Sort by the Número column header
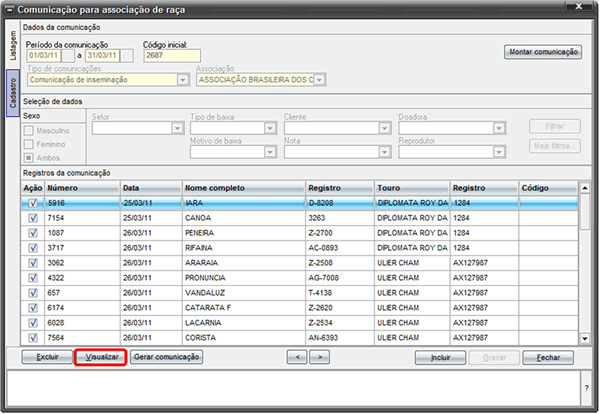Image resolution: width=600 pixels, height=414 pixels. [x=82, y=188]
